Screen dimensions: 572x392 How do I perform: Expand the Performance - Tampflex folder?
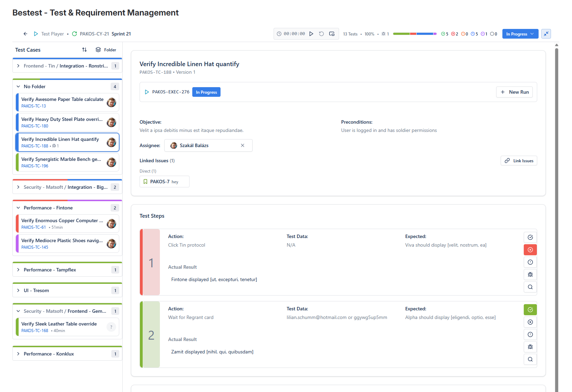click(18, 270)
